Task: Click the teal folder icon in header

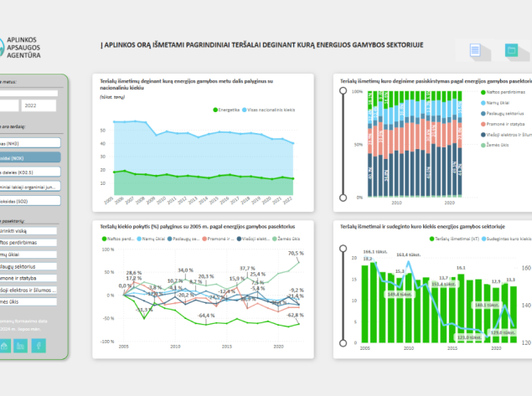Action: 511,50
